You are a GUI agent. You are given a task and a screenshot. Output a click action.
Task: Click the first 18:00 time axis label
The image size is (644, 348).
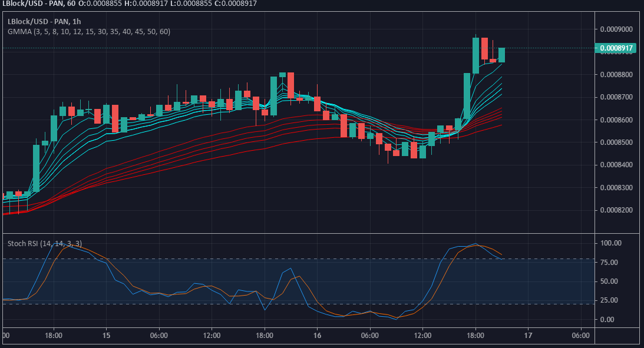tap(54, 335)
